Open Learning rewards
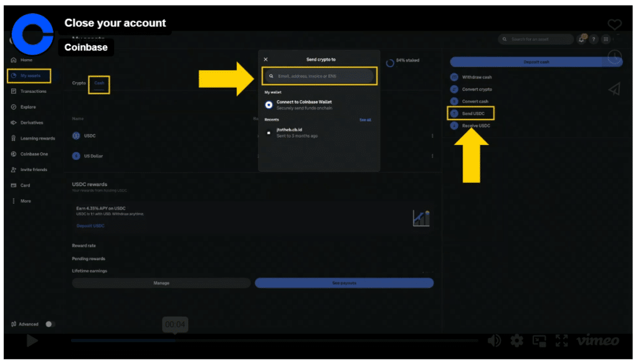The height and width of the screenshot is (364, 638). click(33, 138)
